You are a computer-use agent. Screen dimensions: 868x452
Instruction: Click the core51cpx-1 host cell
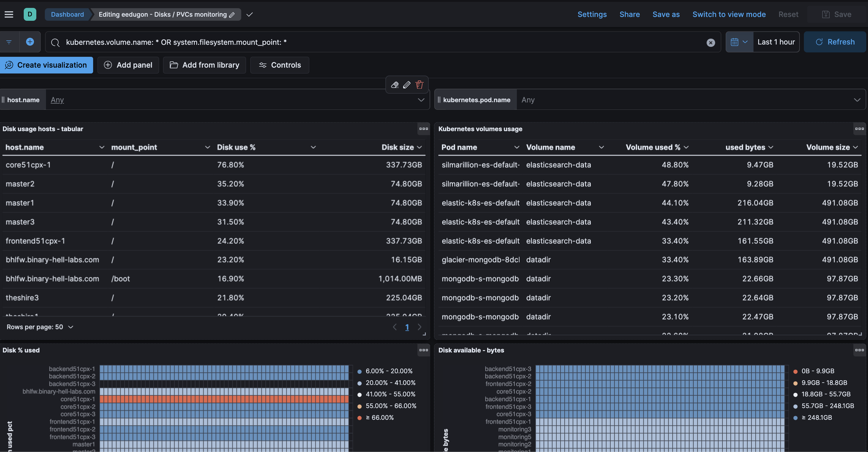pos(28,165)
